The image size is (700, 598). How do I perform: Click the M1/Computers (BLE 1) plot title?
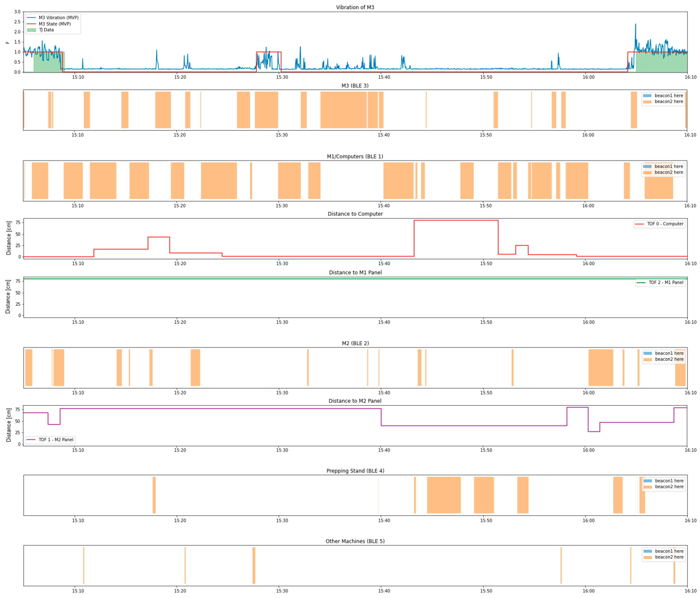click(x=355, y=157)
